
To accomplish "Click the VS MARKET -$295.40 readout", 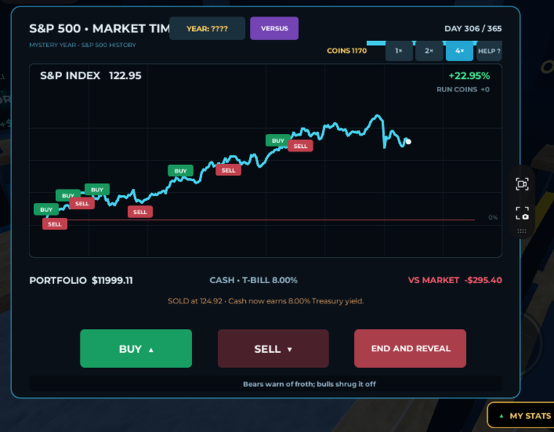I will (x=455, y=280).
